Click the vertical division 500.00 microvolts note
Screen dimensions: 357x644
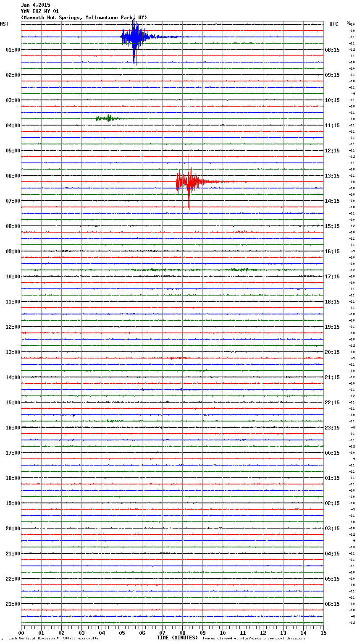click(x=53, y=639)
